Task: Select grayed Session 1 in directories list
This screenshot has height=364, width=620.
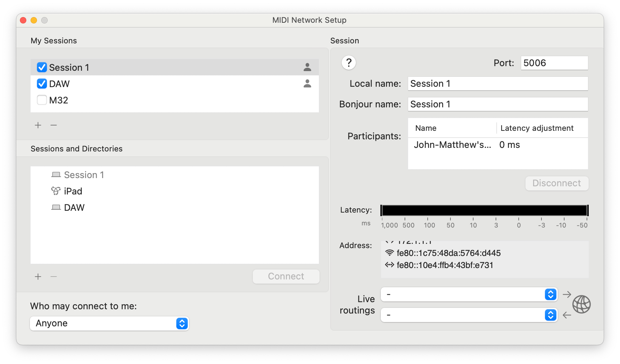Action: point(175,175)
